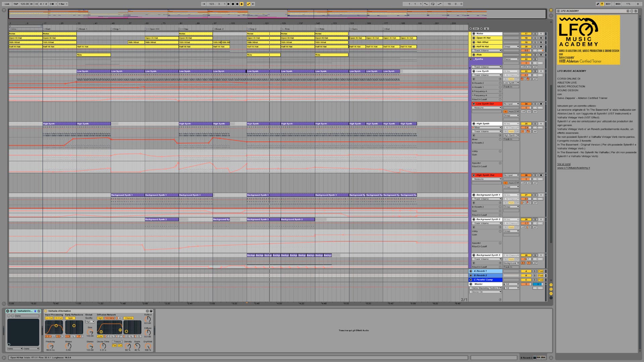Viewport: 644px width, 362px height.
Task: Click the Valhalla Alternative save preset icon
Action: [151, 311]
